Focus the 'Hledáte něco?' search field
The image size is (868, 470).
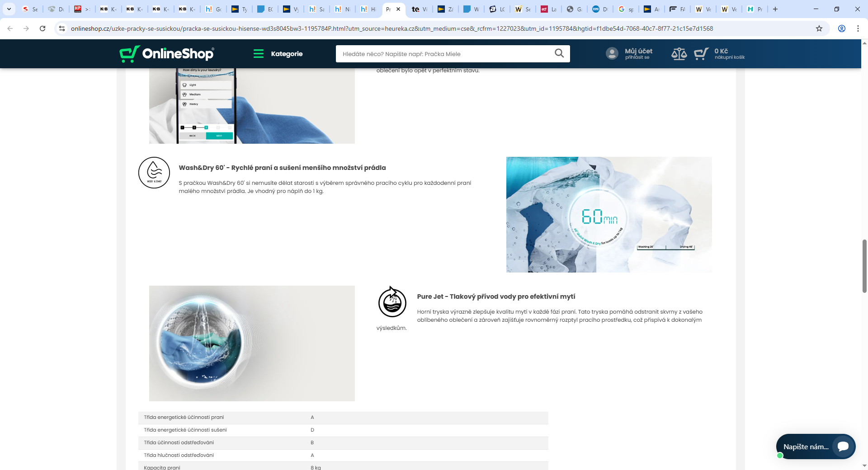tap(445, 54)
